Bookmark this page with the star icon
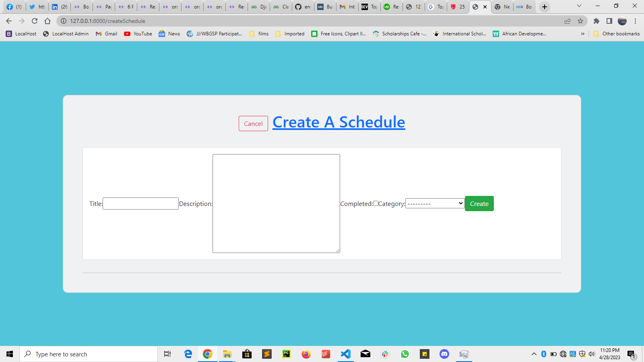 click(581, 21)
